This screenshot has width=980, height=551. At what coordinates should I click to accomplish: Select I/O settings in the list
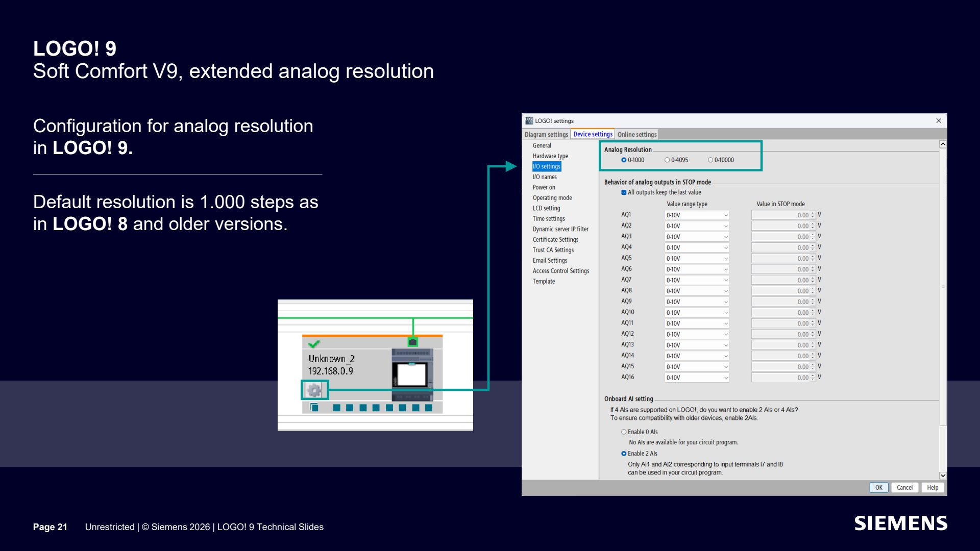tap(547, 166)
